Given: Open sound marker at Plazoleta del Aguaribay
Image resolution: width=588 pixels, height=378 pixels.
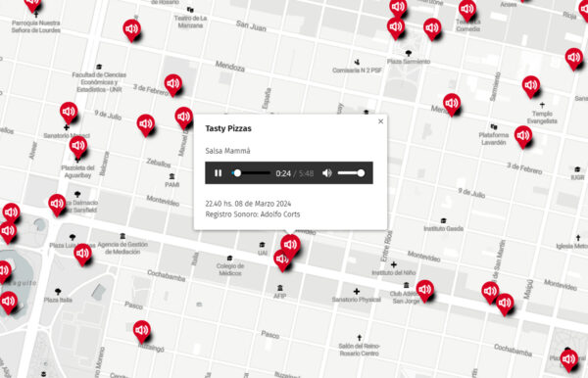Looking at the screenshot, I should click(78, 147).
